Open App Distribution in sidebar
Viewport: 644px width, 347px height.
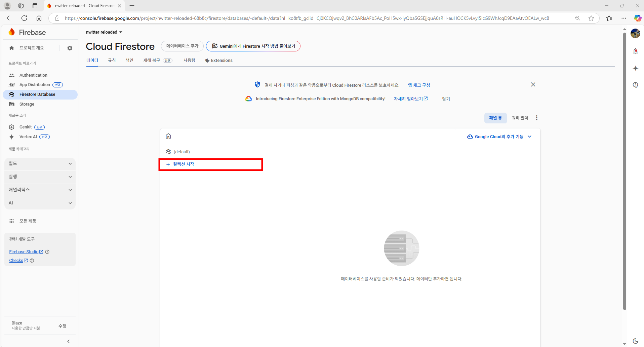click(35, 85)
